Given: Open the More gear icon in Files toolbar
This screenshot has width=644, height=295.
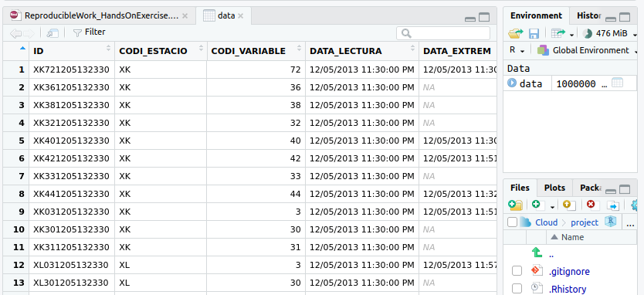Looking at the screenshot, I should 634,205.
